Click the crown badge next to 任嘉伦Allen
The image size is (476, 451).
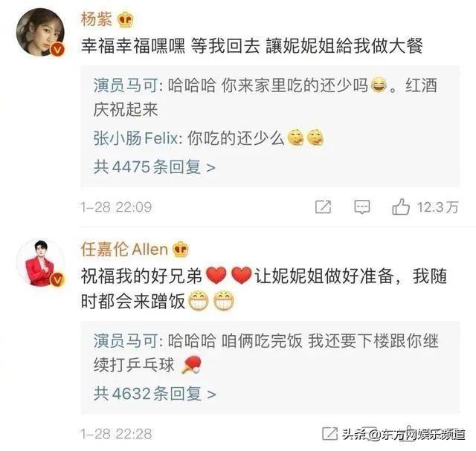click(181, 250)
